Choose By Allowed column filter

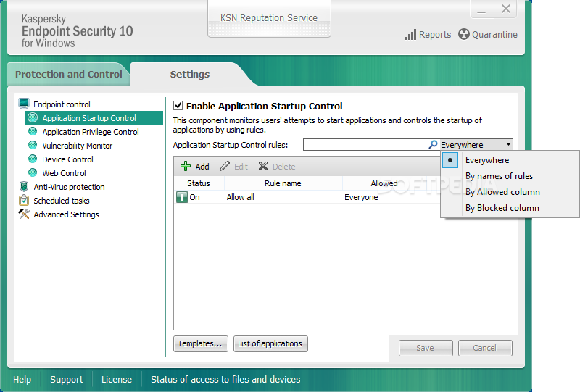[x=502, y=192]
